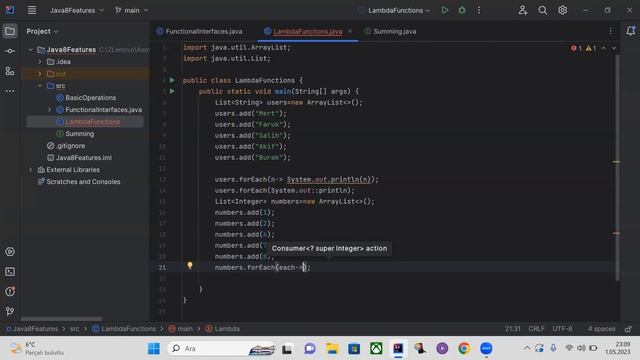Collapse the src folder
The height and width of the screenshot is (360, 640).
click(x=40, y=86)
